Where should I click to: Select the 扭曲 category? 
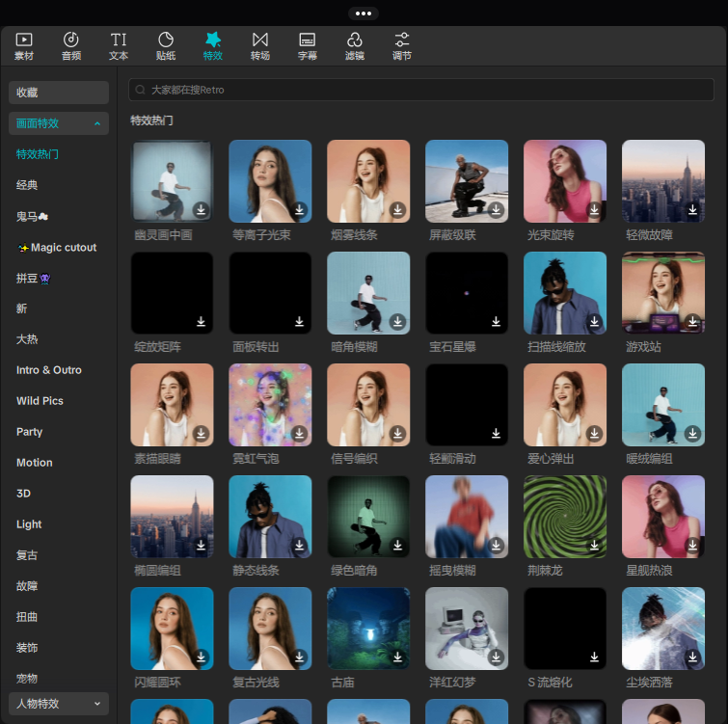tap(27, 617)
